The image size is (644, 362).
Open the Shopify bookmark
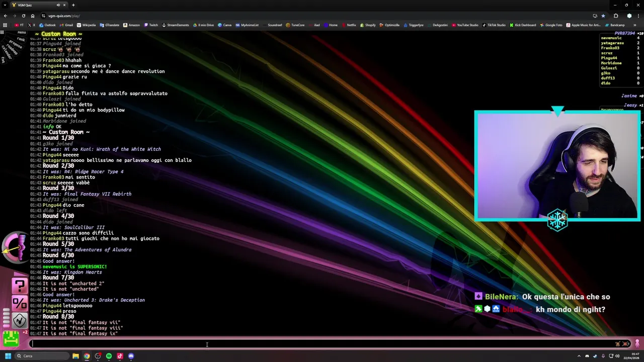(368, 25)
